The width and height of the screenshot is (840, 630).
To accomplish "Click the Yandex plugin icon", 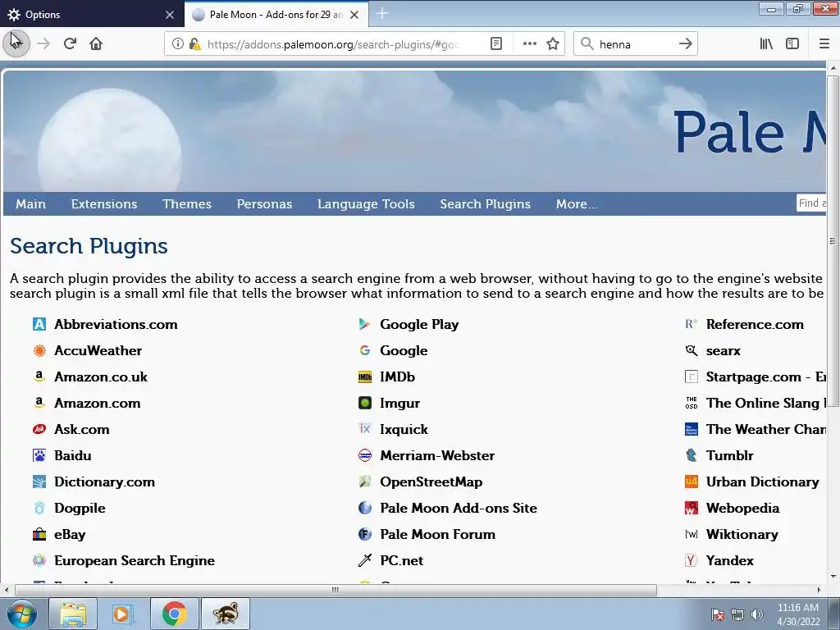I will tap(691, 560).
